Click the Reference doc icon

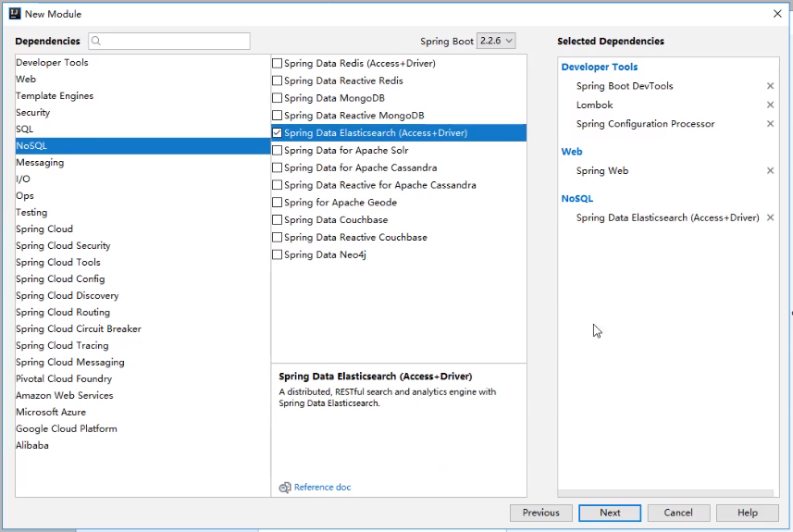click(285, 488)
